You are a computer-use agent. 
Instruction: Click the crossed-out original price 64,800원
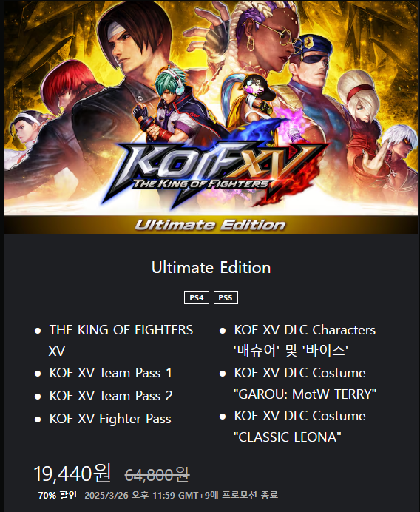point(157,474)
